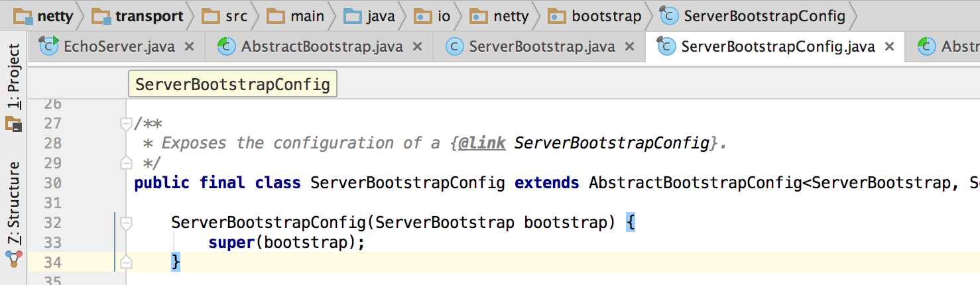This screenshot has height=285, width=980.
Task: Click ServerBootstrapConfig class in navigation bar
Action: [x=753, y=16]
